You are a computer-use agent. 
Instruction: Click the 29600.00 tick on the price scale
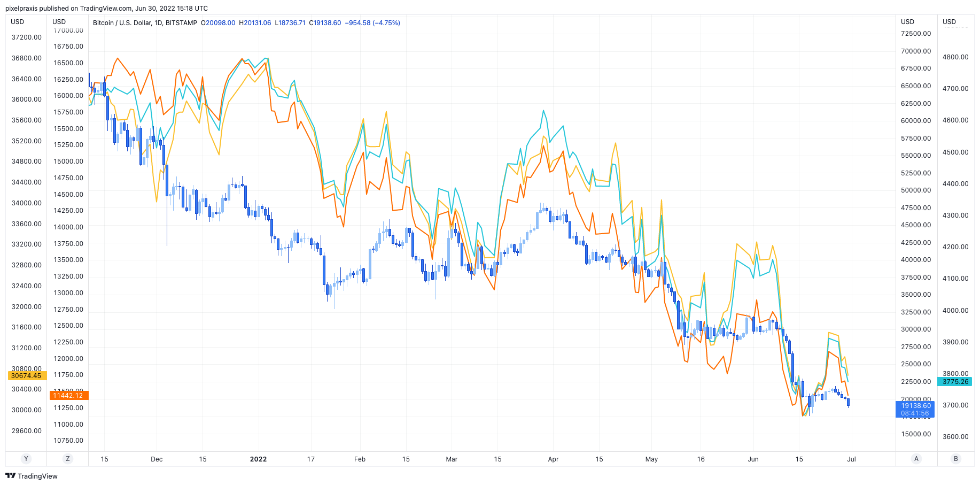[27, 431]
